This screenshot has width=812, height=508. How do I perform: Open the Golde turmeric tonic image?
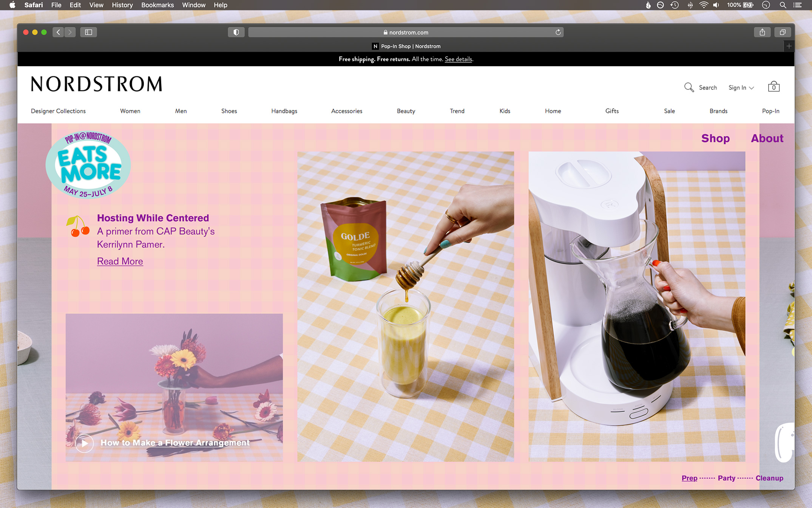click(x=406, y=307)
